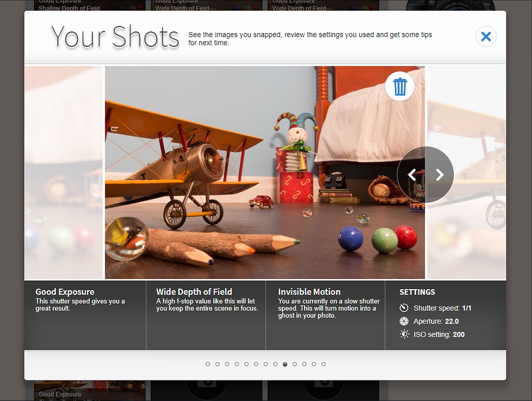Viewport: 532px width, 401px height.
Task: Click 'This shutter speed gives you a great result' text
Action: pos(80,305)
